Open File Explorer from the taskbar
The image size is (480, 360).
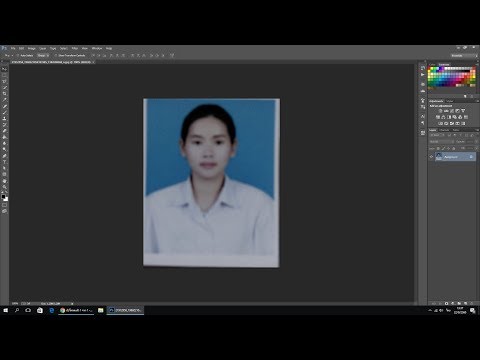coord(100,310)
